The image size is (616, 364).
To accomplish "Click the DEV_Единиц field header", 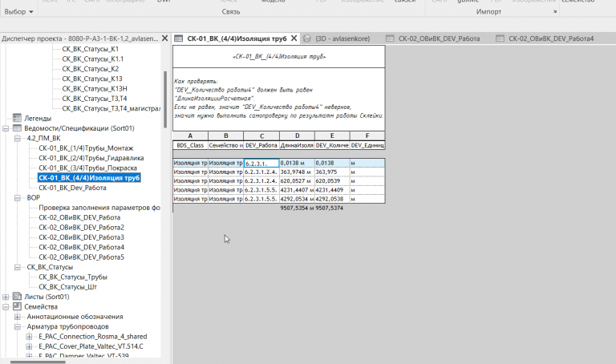I will point(367,145).
